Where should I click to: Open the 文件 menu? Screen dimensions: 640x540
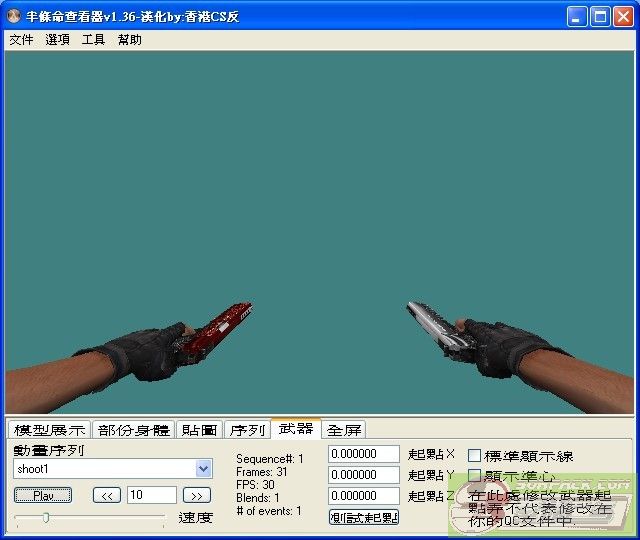pos(21,40)
